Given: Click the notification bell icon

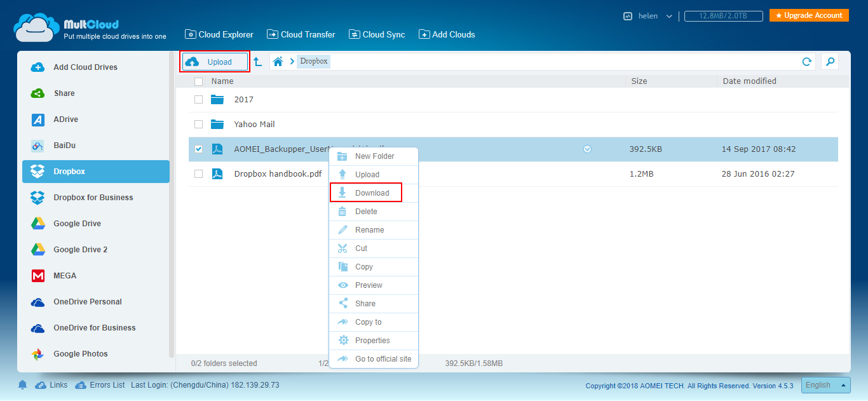Looking at the screenshot, I should [23, 384].
